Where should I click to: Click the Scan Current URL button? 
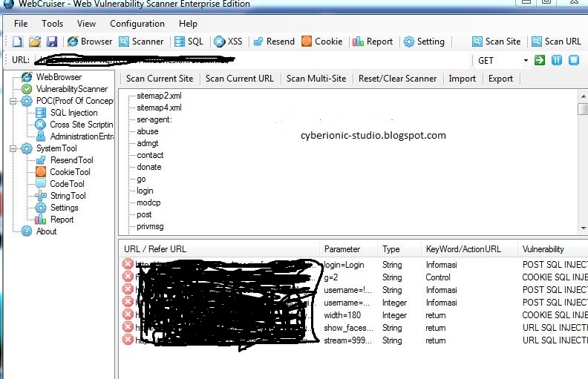[x=240, y=79]
